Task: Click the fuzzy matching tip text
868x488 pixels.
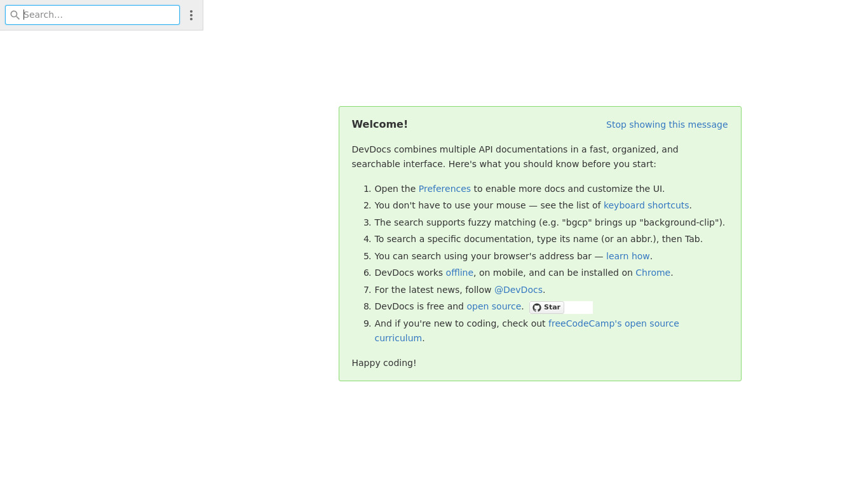Action: click(x=550, y=222)
